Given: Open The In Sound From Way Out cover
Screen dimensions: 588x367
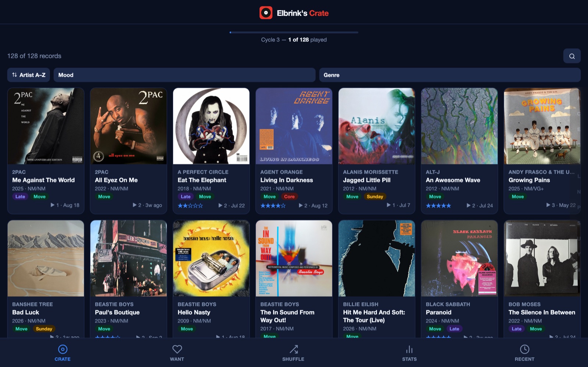Looking at the screenshot, I should click(x=294, y=258).
